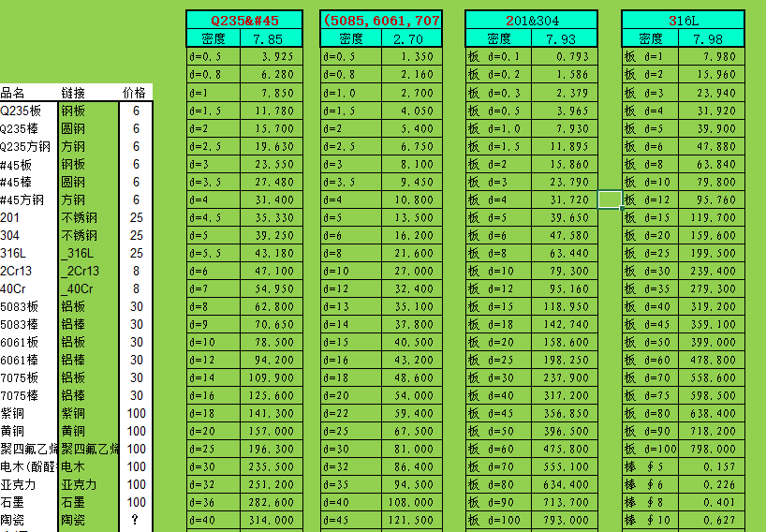
Task: Follow the _316L link
Action: click(77, 254)
